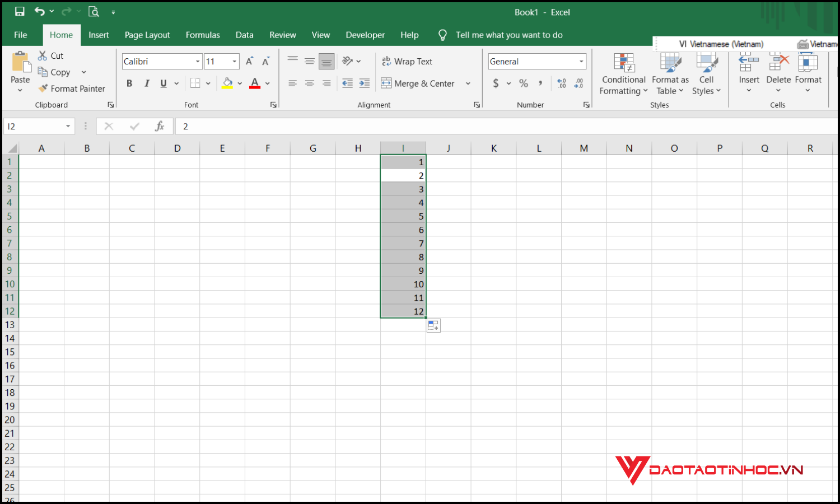Open the Developer tab

pos(365,35)
